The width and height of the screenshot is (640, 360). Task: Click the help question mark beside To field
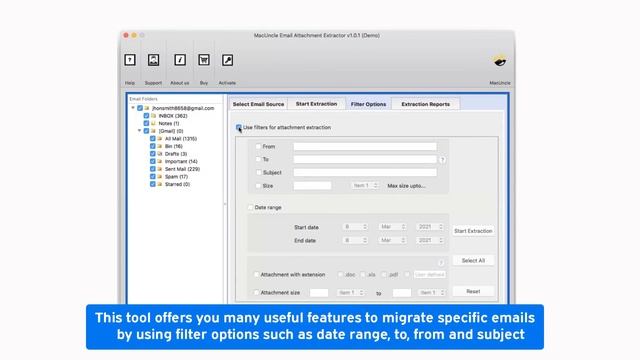click(442, 160)
